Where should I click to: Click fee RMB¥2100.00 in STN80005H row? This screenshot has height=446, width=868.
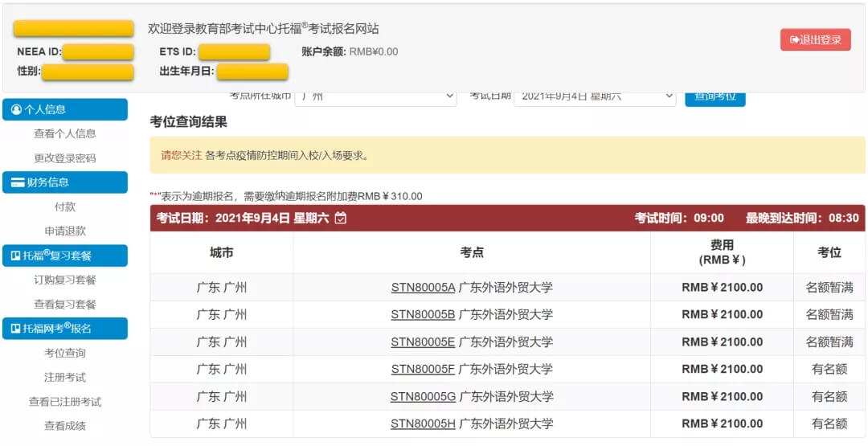tap(722, 423)
